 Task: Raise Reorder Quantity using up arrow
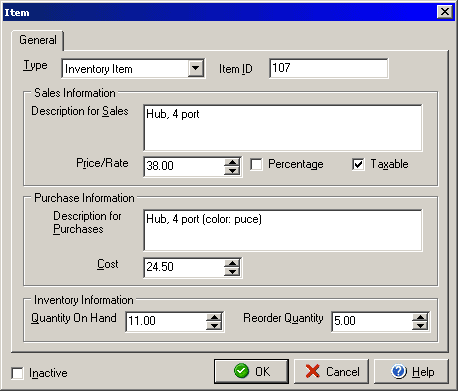(420, 317)
